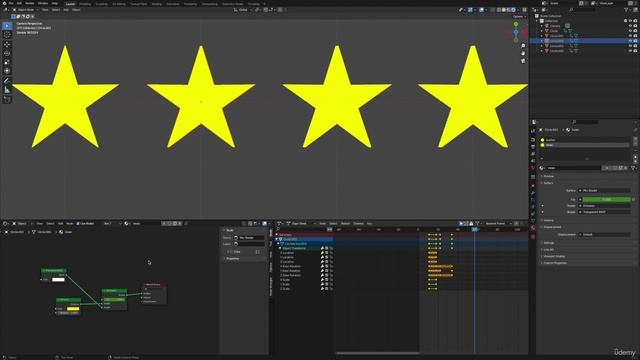
Task: Open the Dope Sheet mode dropdown
Action: (x=301, y=224)
